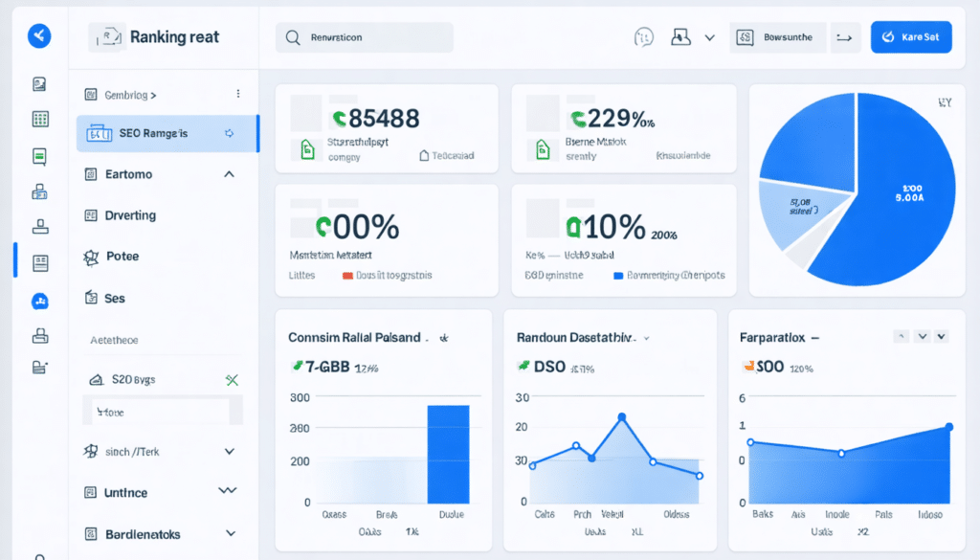Click green document icon in 85488 card

point(307,150)
